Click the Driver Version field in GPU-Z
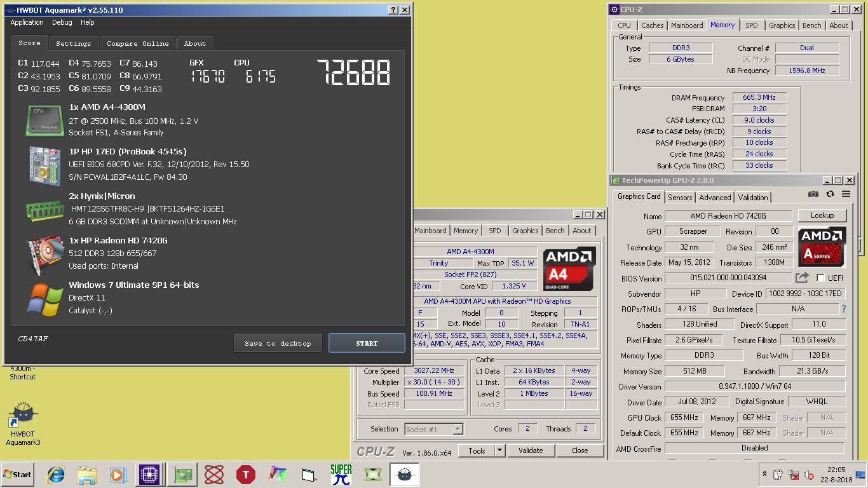This screenshot has height=488, width=868. pyautogui.click(x=755, y=386)
